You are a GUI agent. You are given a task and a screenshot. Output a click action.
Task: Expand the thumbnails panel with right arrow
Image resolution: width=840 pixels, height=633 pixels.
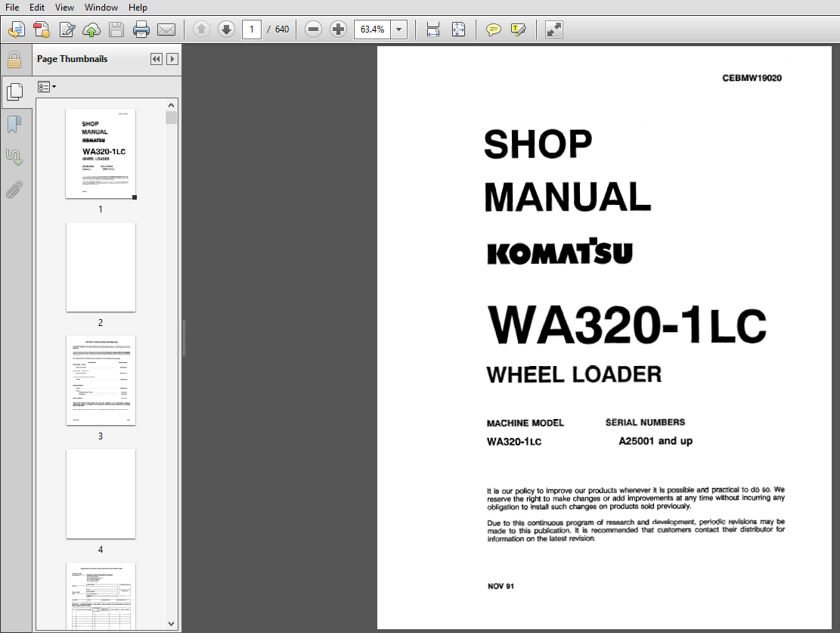172,59
